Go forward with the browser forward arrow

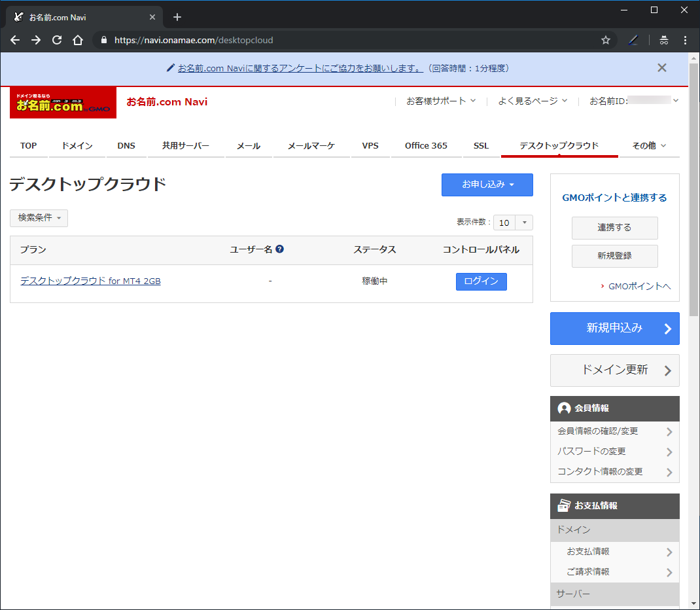[x=36, y=40]
